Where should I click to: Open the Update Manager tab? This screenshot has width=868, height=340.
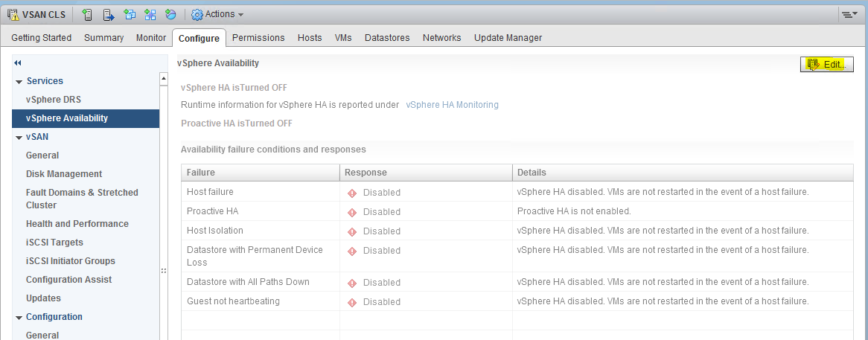pos(508,38)
